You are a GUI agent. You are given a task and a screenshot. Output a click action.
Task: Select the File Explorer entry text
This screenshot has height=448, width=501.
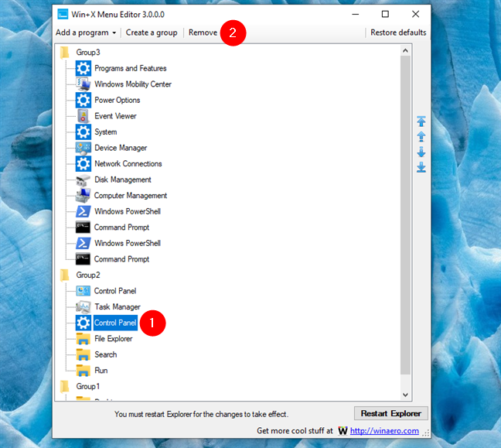click(x=113, y=339)
